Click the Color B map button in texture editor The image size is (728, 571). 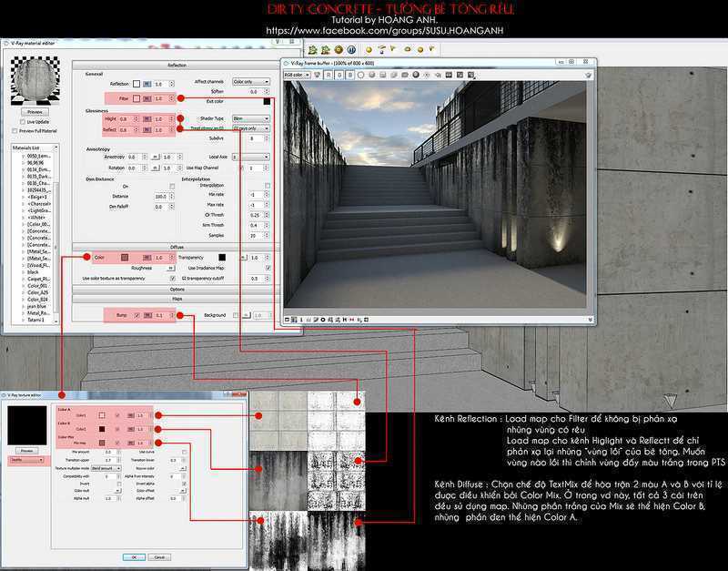coord(130,429)
